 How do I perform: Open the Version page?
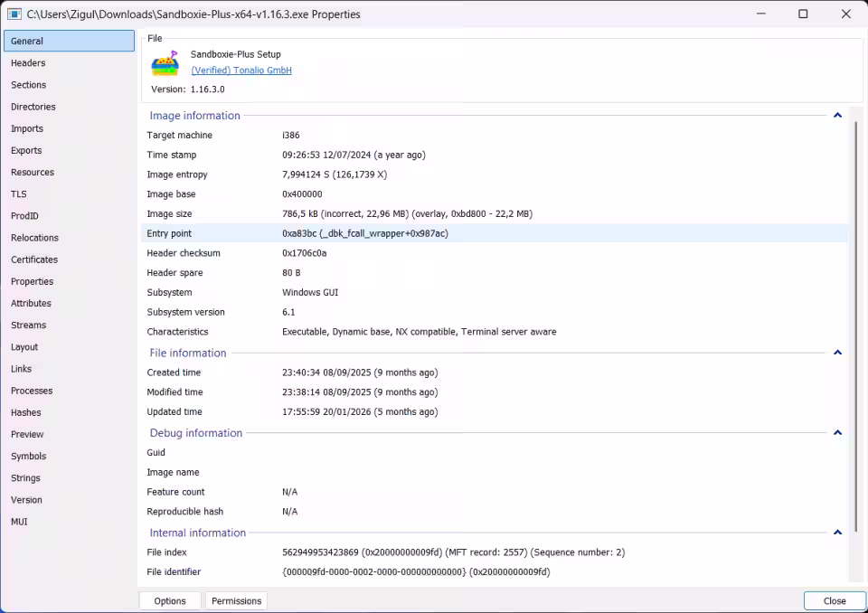pos(70,500)
